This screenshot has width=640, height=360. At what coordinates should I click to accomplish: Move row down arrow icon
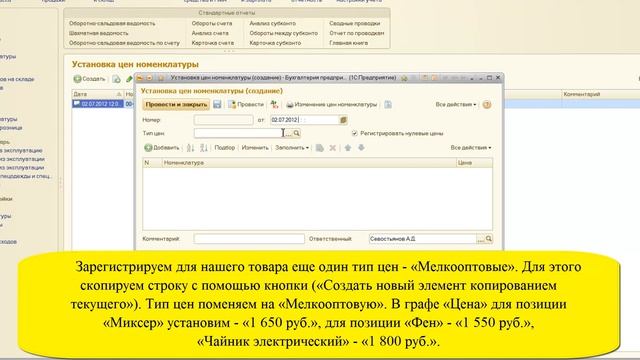(x=361, y=148)
